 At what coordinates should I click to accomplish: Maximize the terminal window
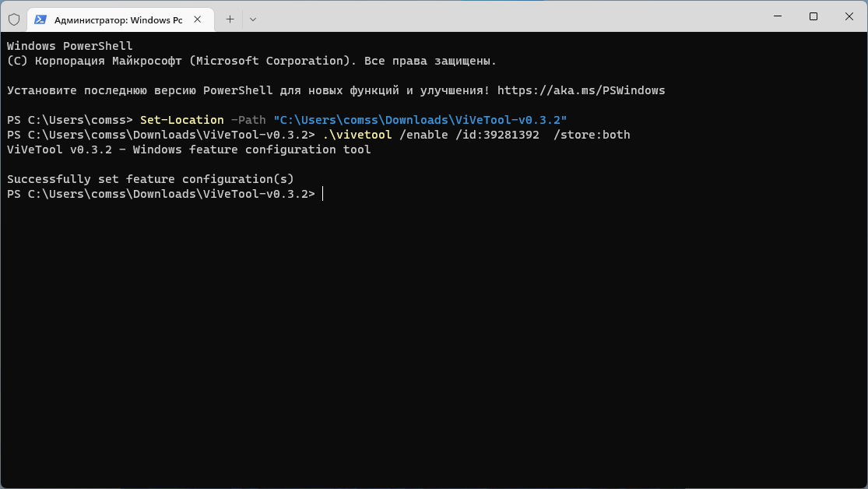(x=814, y=16)
